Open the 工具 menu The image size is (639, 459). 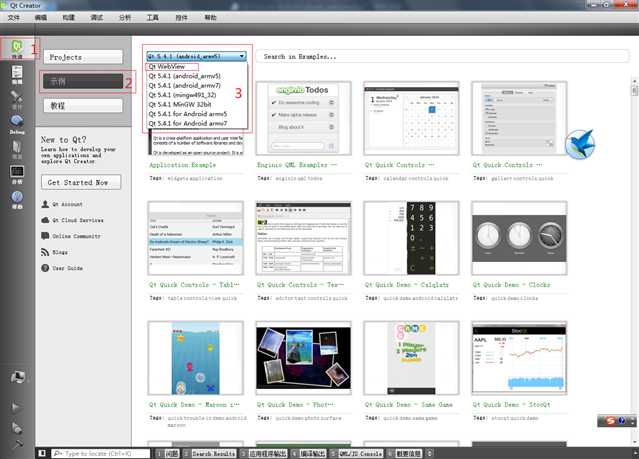click(x=153, y=18)
